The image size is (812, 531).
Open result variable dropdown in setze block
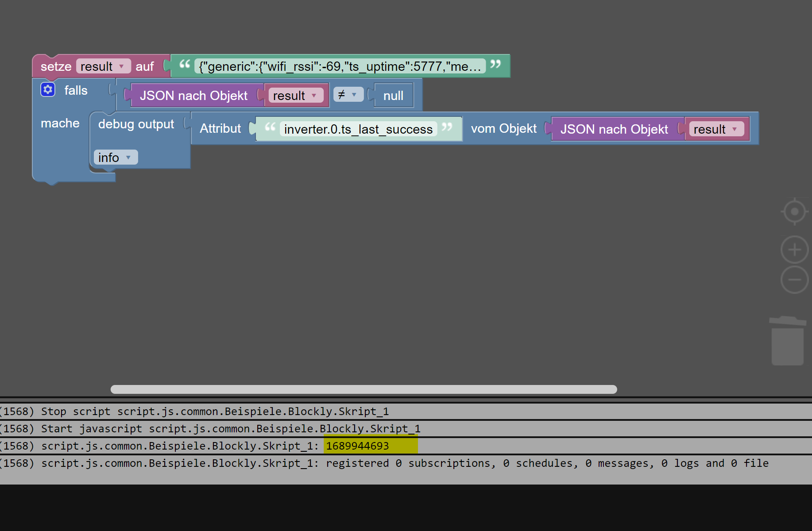pos(104,66)
